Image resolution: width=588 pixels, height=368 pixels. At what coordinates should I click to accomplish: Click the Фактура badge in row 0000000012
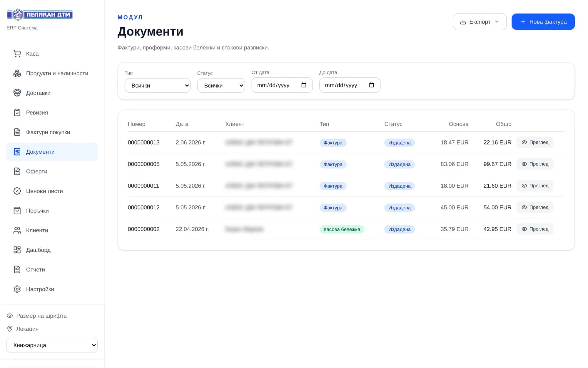[x=333, y=208]
